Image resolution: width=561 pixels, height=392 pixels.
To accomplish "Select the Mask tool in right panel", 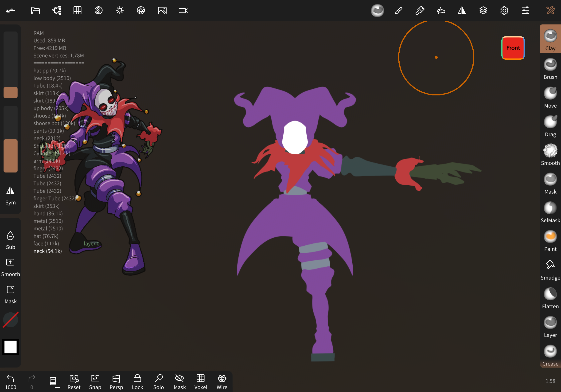I will [x=550, y=183].
